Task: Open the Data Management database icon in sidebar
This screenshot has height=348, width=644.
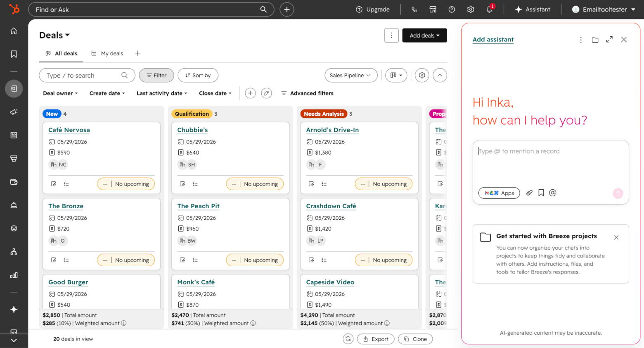Action: coord(14,229)
